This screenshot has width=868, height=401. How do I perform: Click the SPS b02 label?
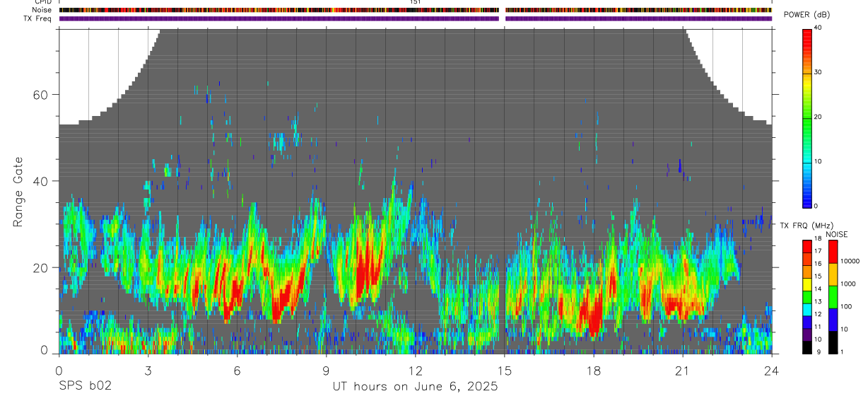(85, 386)
